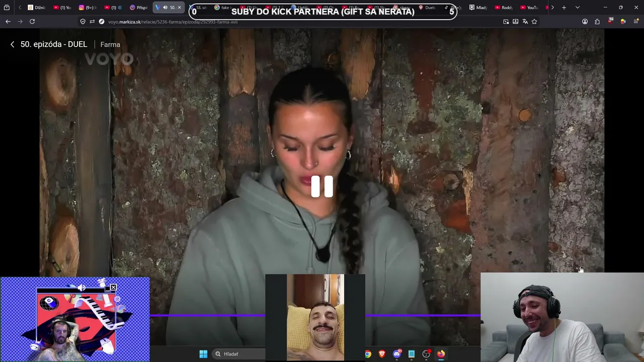This screenshot has height=362, width=644.
Task: Click the browser Back arrow
Action: [8, 22]
